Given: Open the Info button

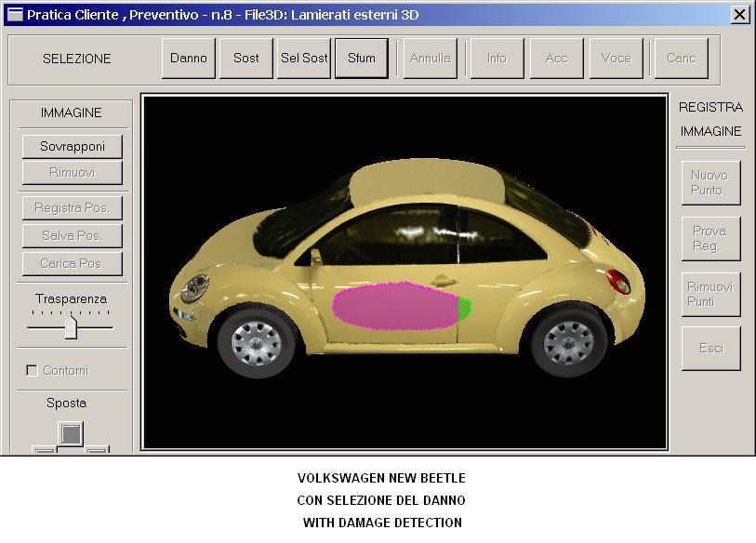Looking at the screenshot, I should point(497,59).
